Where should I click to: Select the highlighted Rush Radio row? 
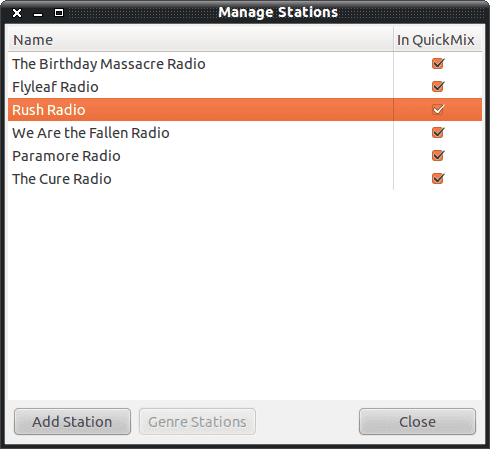click(x=245, y=109)
